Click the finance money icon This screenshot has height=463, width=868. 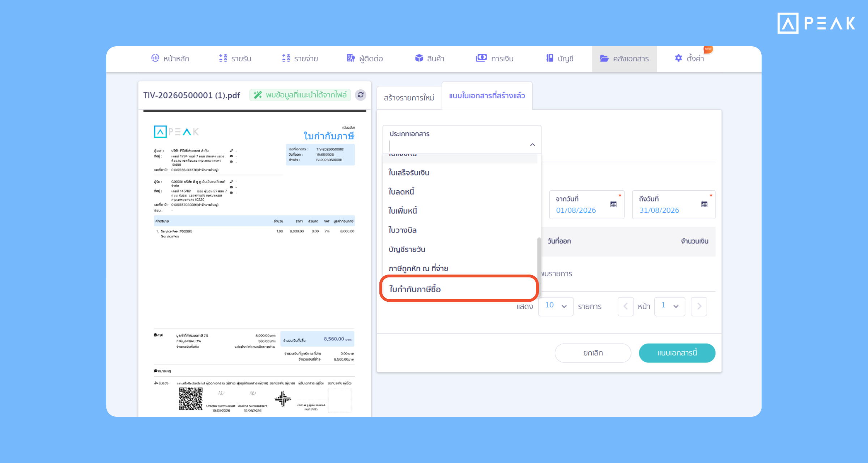pyautogui.click(x=481, y=58)
